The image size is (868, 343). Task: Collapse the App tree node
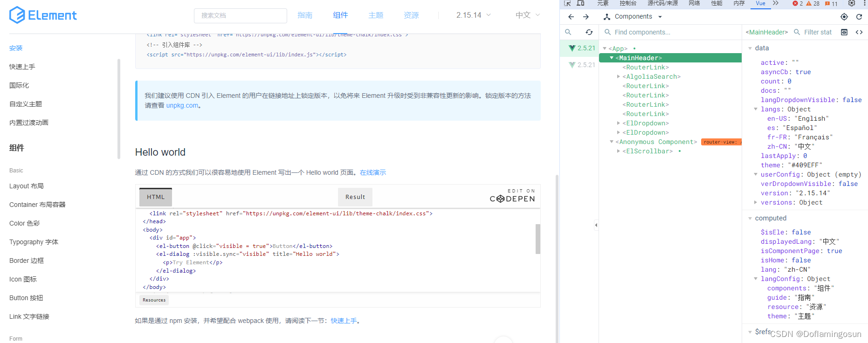(605, 48)
